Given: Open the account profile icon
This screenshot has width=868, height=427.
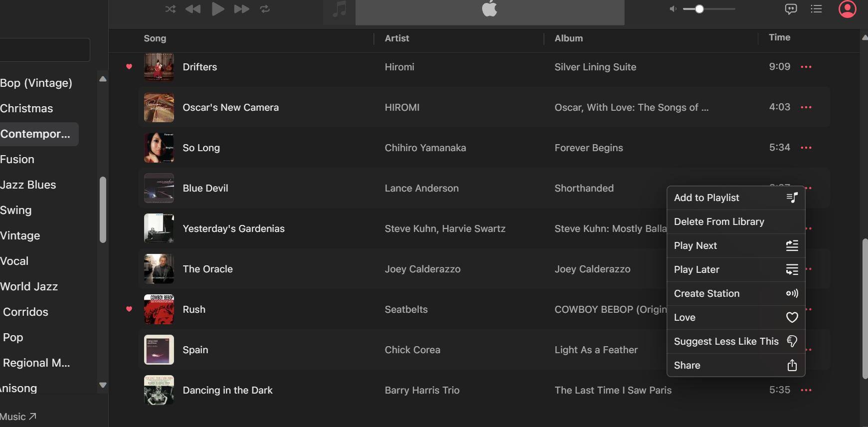Looking at the screenshot, I should click(x=847, y=9).
